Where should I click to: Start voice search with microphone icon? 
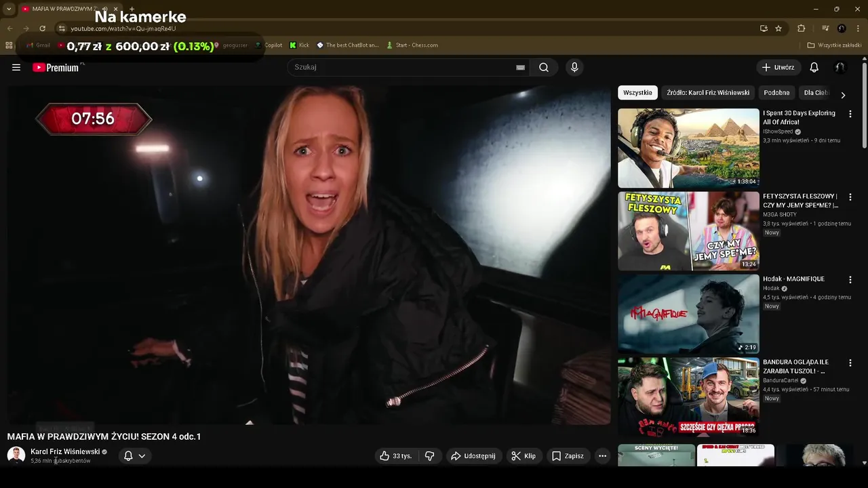click(x=574, y=67)
